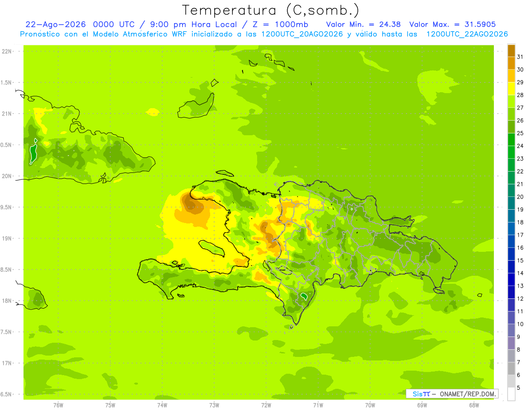Click the legend value 22
This screenshot has height=411, width=532.
coord(520,171)
